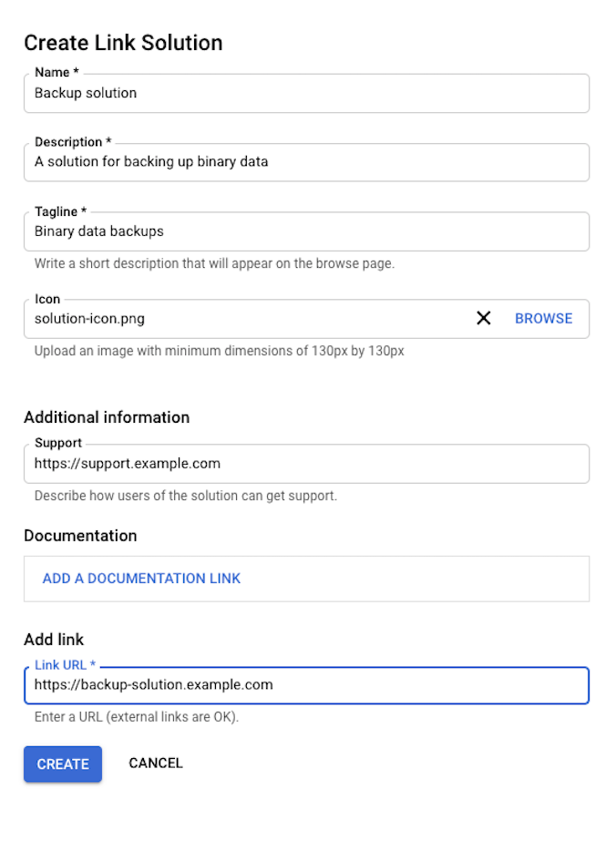Select the Description text field
Viewport: 616px width, 841px height.
[306, 162]
